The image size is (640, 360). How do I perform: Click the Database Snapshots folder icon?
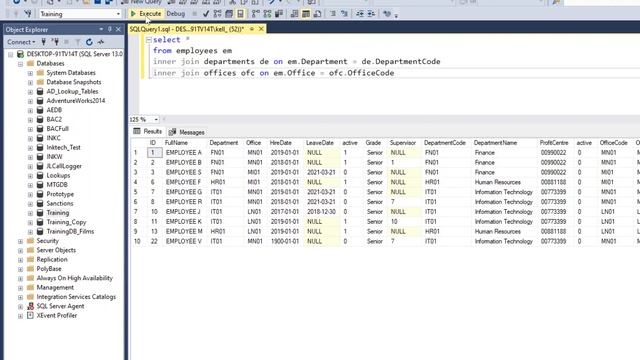[x=40, y=82]
